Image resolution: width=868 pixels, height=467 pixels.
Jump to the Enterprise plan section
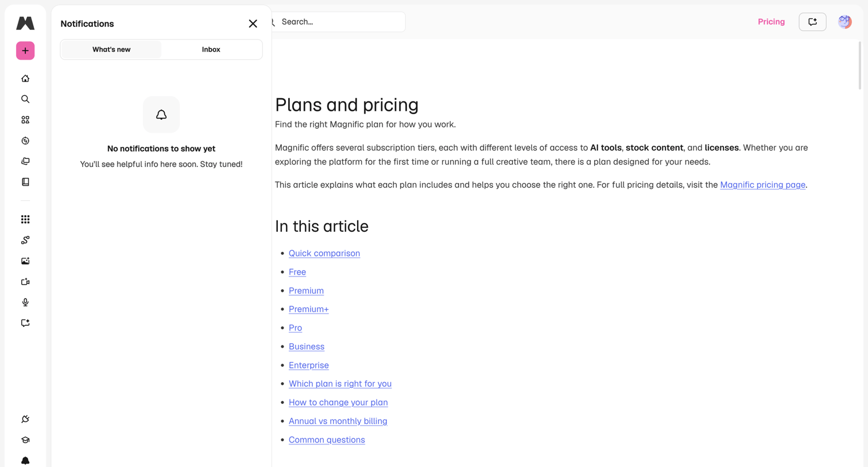point(309,365)
